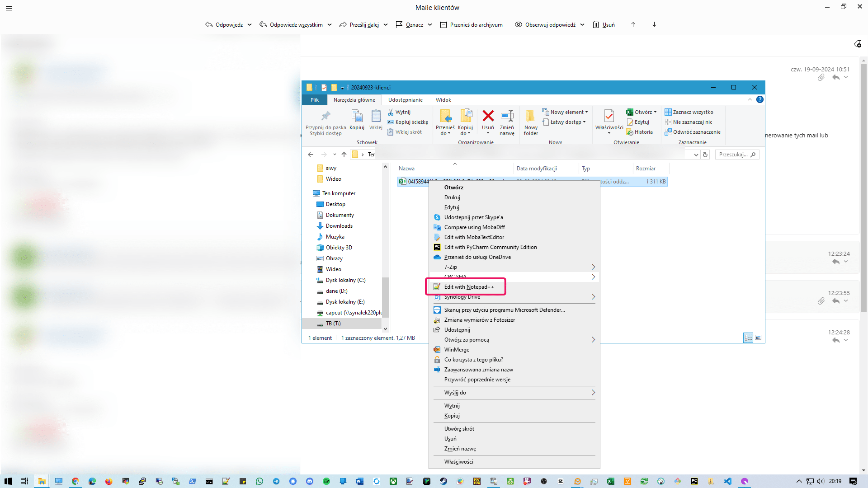Open the Oznacz dropdown arrow
Image resolution: width=868 pixels, height=488 pixels.
pos(430,24)
